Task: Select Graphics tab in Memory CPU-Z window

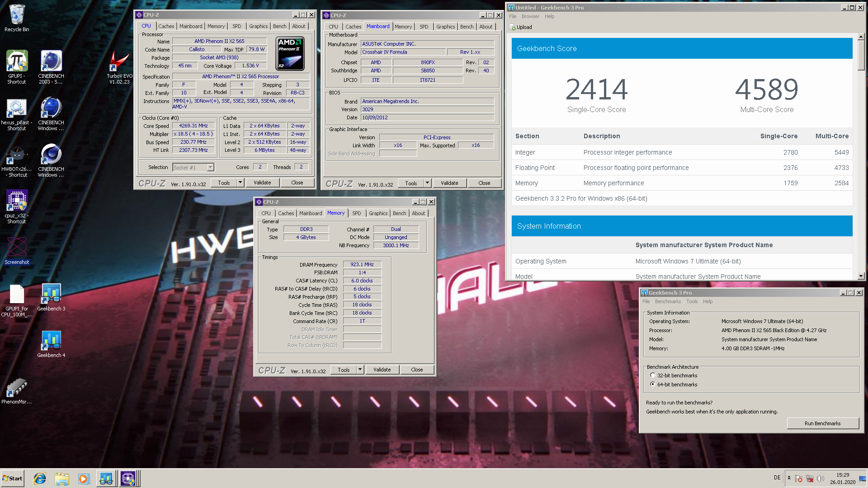Action: pos(378,213)
